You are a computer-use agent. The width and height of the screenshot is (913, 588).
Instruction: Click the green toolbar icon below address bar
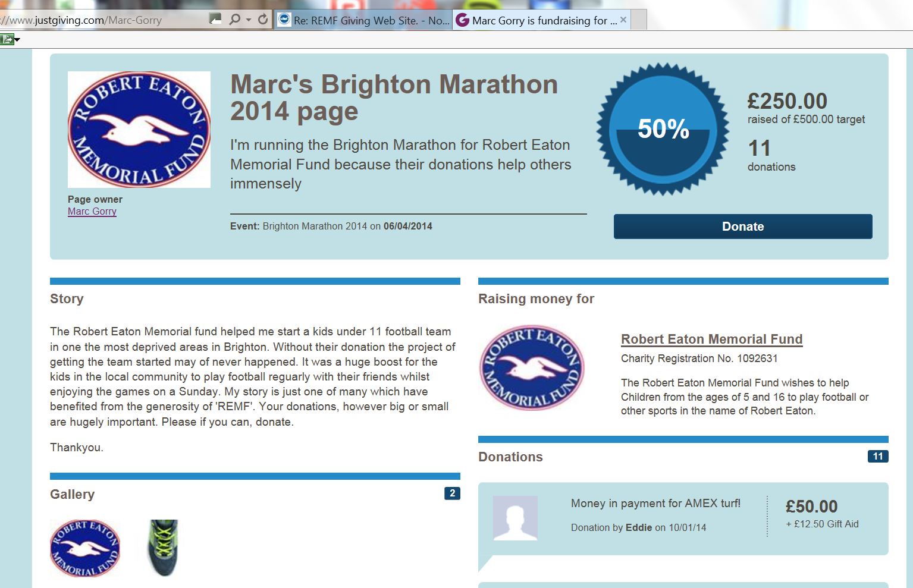(x=7, y=39)
